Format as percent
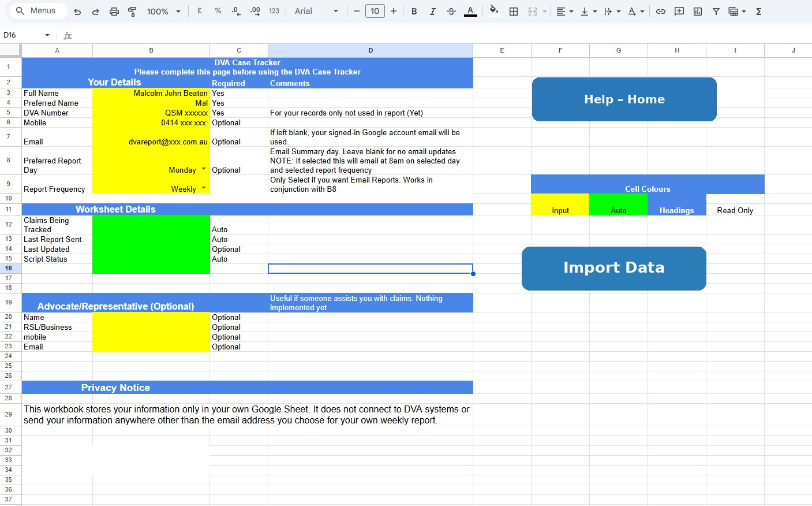The height and width of the screenshot is (506, 812). point(218,11)
